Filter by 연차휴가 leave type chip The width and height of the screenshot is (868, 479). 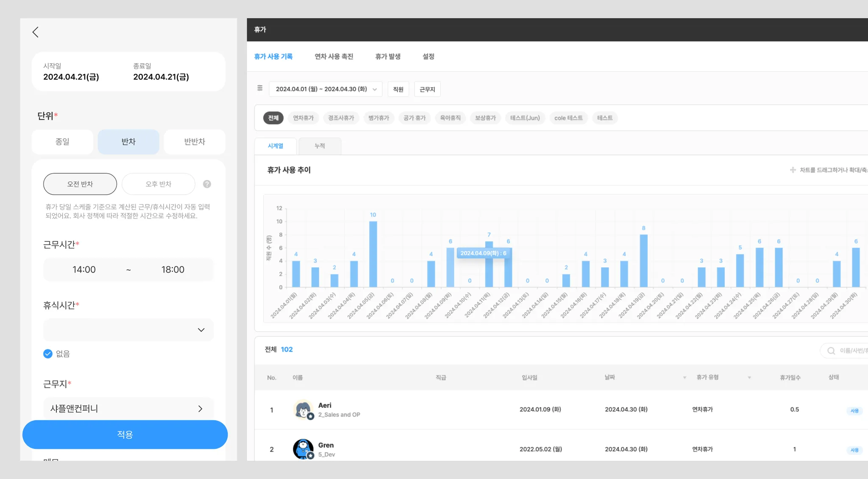pyautogui.click(x=303, y=118)
